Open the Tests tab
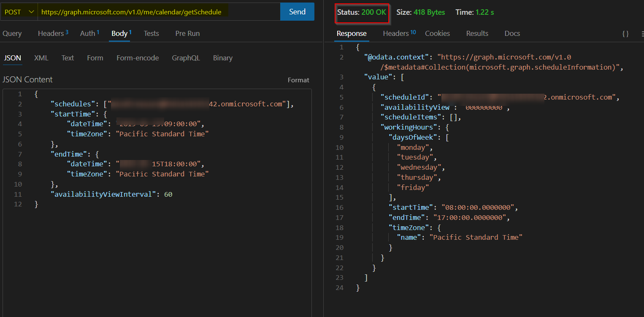The height and width of the screenshot is (317, 644). click(151, 33)
